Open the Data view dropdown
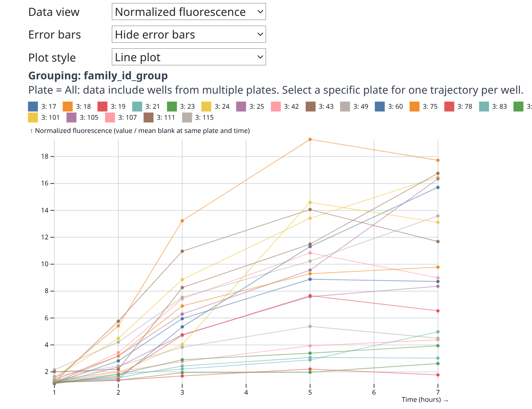The height and width of the screenshot is (409, 532). tap(189, 12)
